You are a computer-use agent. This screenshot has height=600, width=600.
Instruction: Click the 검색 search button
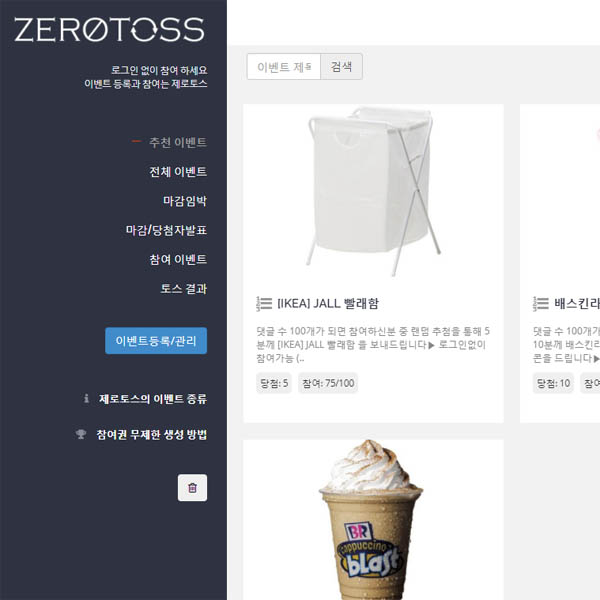pyautogui.click(x=341, y=67)
